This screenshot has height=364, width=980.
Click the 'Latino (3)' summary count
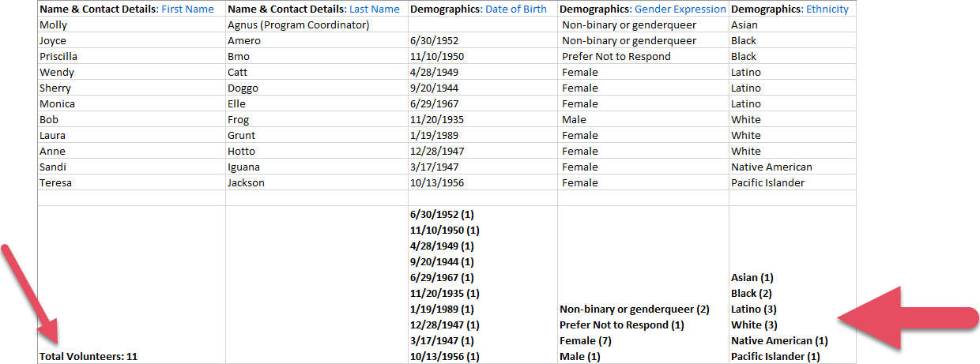coord(756,309)
